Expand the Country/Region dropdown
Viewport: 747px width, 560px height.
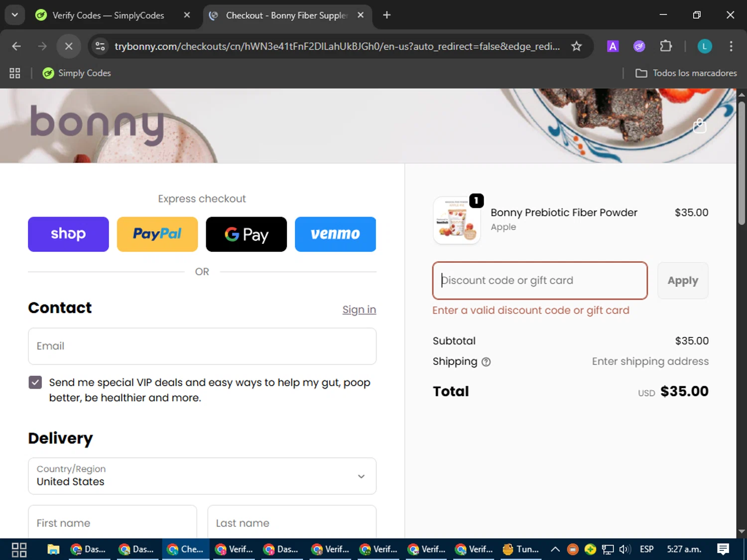point(202,476)
